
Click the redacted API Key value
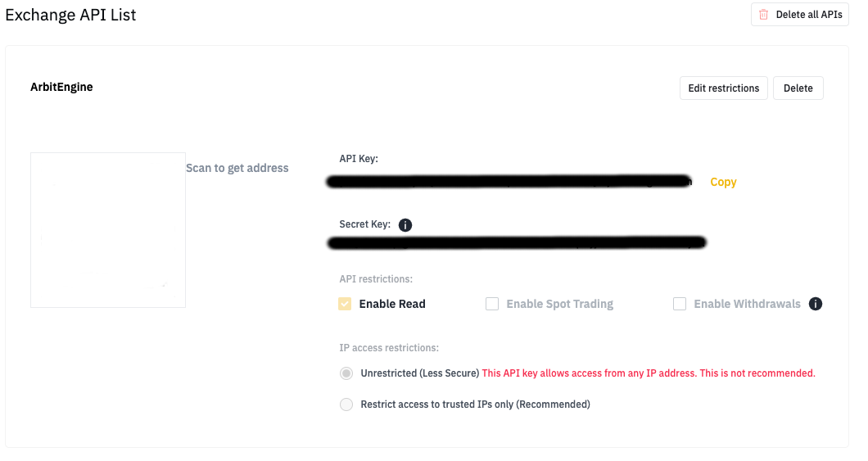[x=508, y=181]
